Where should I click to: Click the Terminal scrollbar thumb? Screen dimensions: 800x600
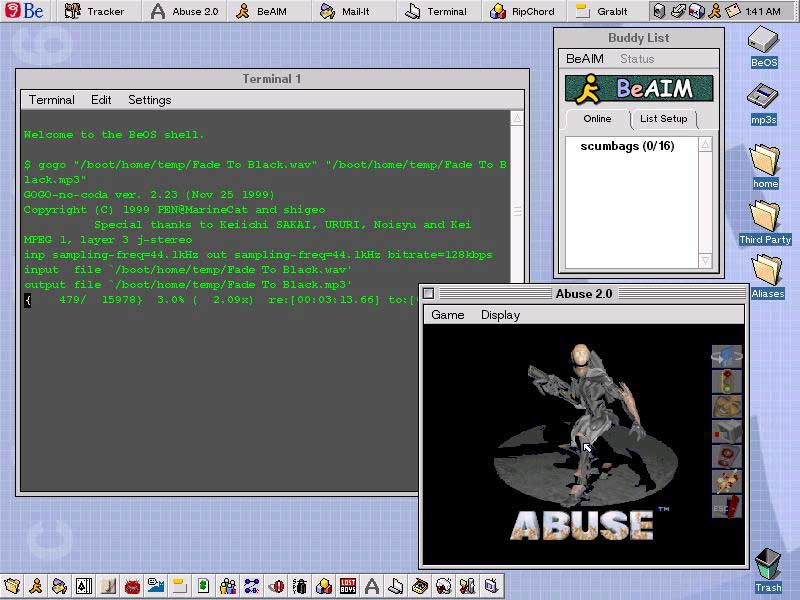click(x=517, y=210)
